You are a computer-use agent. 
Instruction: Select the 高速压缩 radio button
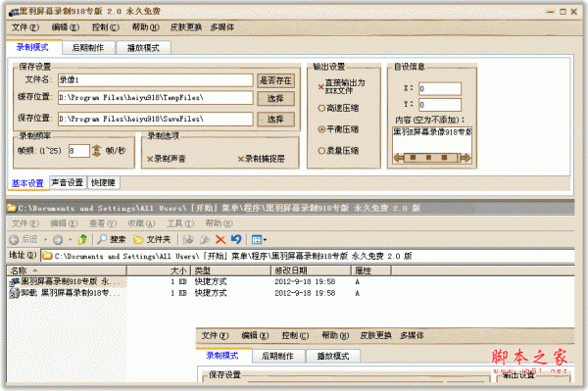(x=338, y=109)
